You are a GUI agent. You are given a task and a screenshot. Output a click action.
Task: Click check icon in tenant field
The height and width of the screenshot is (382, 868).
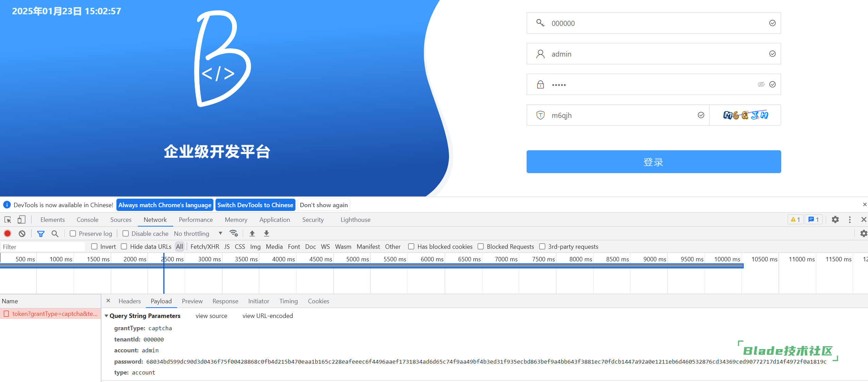[772, 23]
